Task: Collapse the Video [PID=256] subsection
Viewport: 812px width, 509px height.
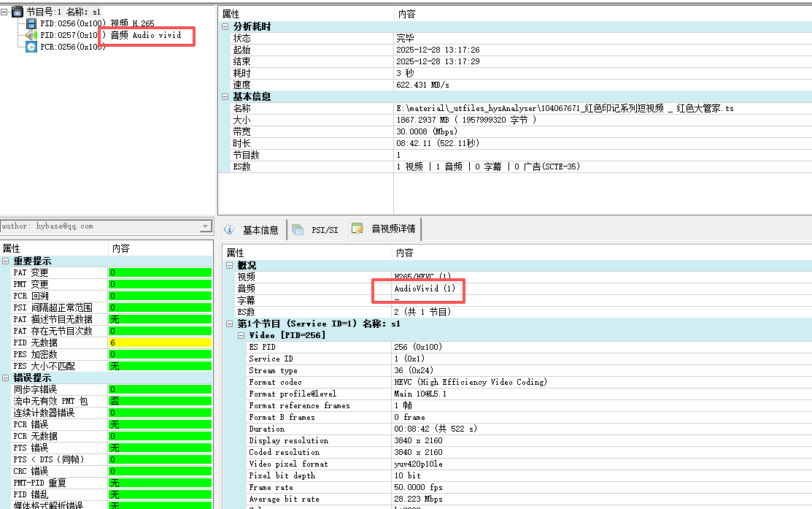Action: tap(241, 335)
